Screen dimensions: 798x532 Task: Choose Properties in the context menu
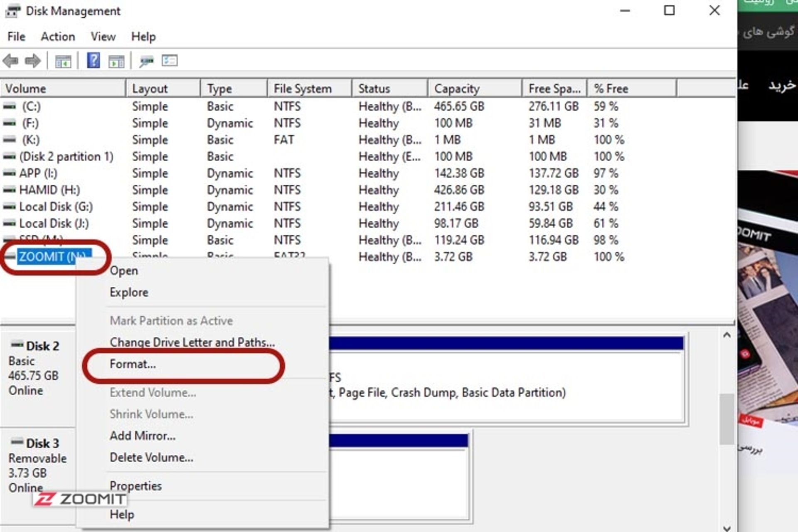[x=135, y=486]
